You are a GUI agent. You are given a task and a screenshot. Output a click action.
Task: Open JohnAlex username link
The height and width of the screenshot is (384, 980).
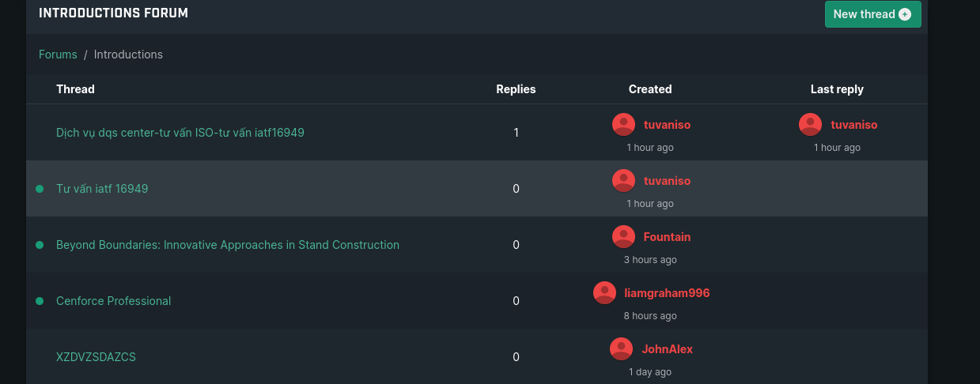click(x=667, y=348)
